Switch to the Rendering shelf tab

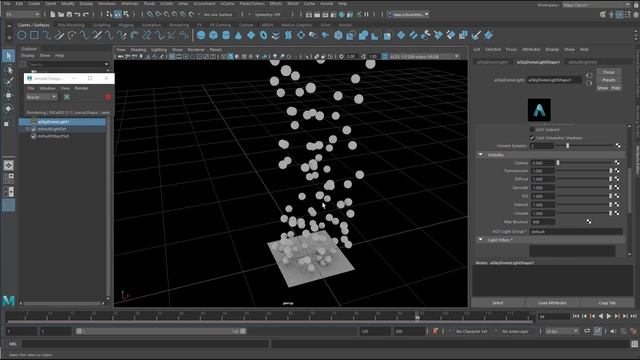point(179,25)
